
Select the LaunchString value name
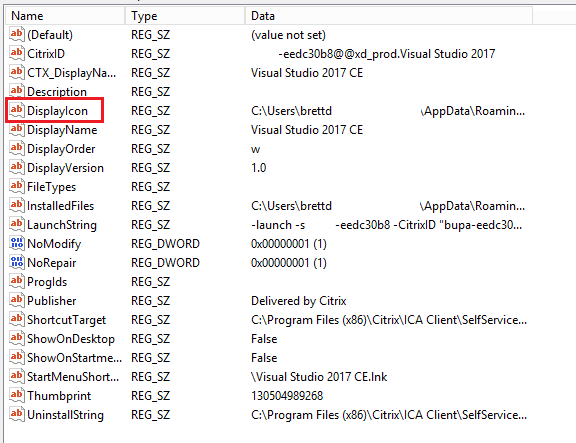tap(62, 225)
